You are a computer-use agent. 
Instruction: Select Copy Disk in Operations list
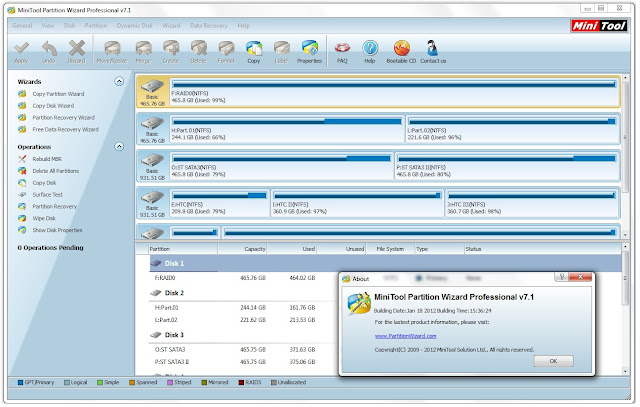(x=44, y=183)
